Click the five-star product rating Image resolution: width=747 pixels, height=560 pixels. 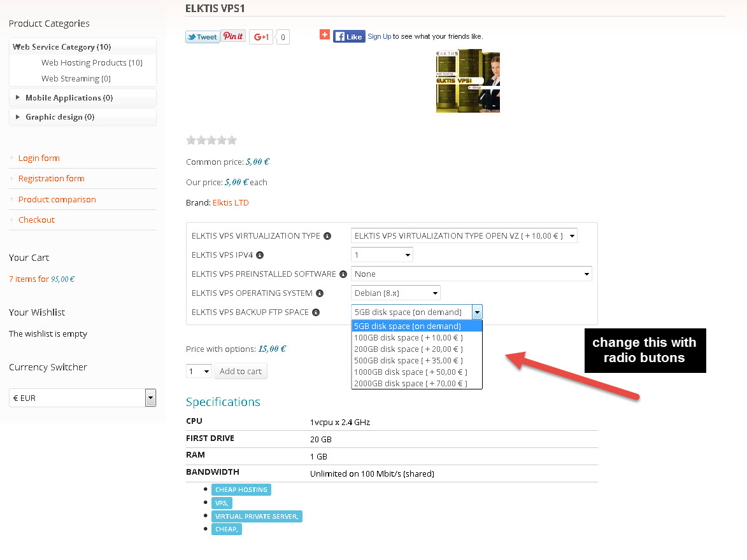pos(211,140)
